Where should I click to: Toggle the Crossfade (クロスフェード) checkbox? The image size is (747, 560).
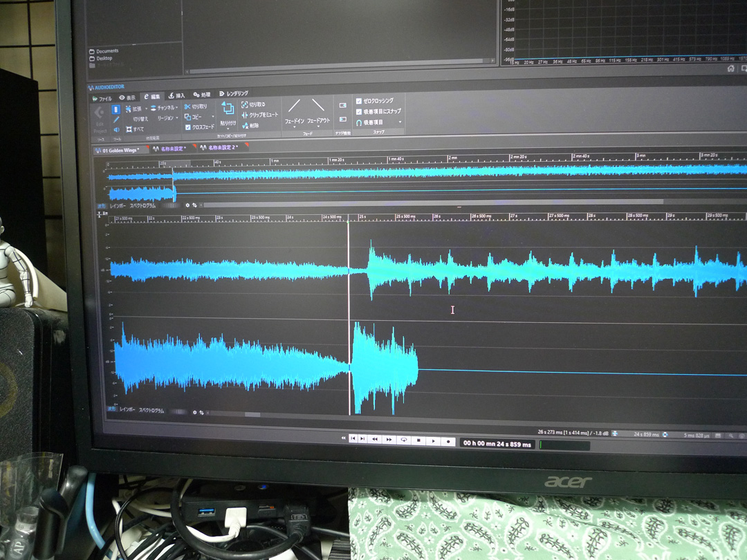click(x=187, y=128)
